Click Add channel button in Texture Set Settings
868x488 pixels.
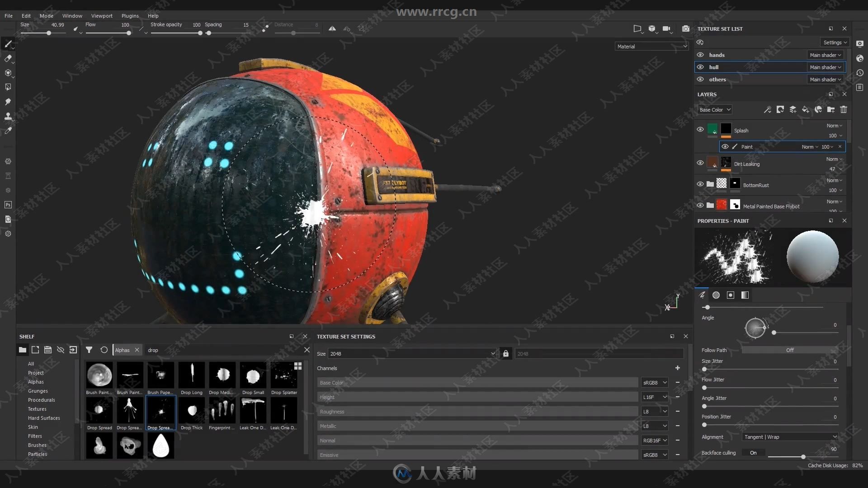click(678, 368)
